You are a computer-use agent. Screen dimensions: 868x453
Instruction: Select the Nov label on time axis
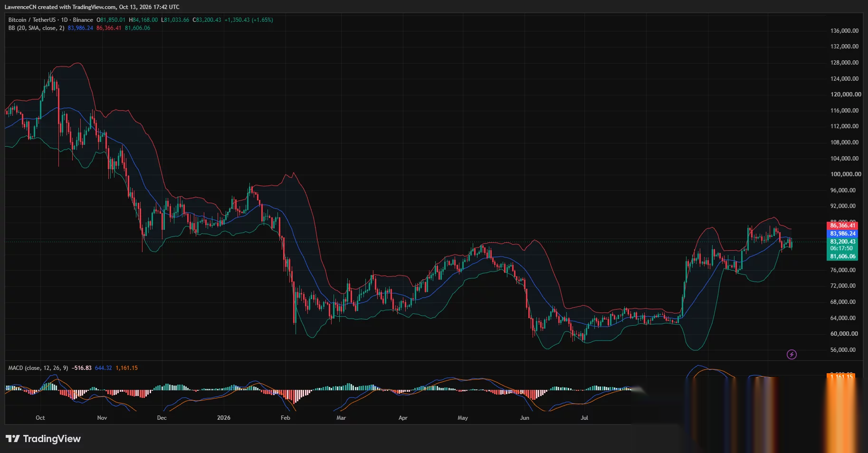point(102,418)
